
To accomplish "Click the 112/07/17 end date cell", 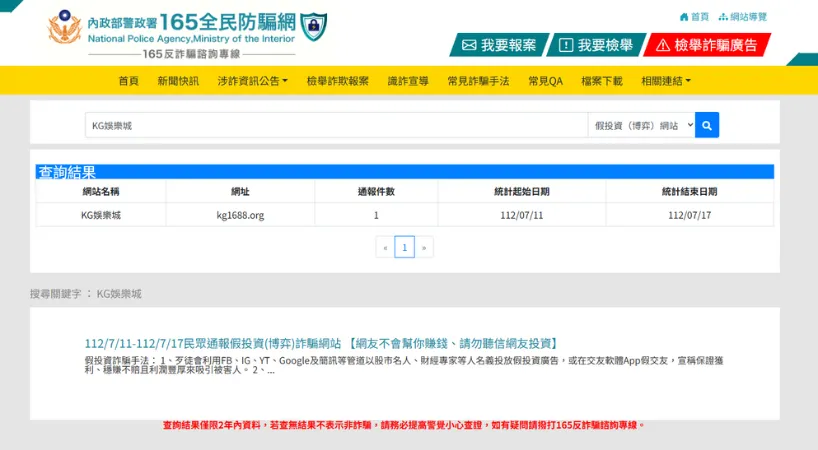I will pos(690,215).
